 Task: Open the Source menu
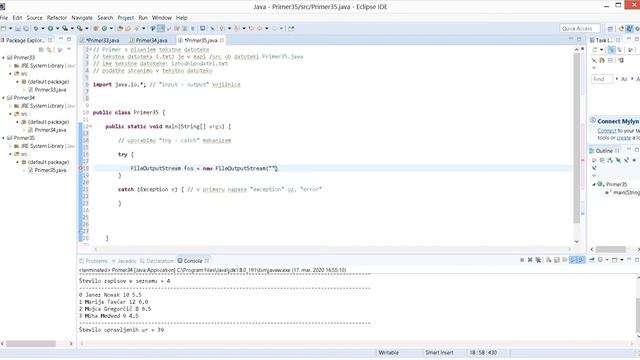point(34,18)
